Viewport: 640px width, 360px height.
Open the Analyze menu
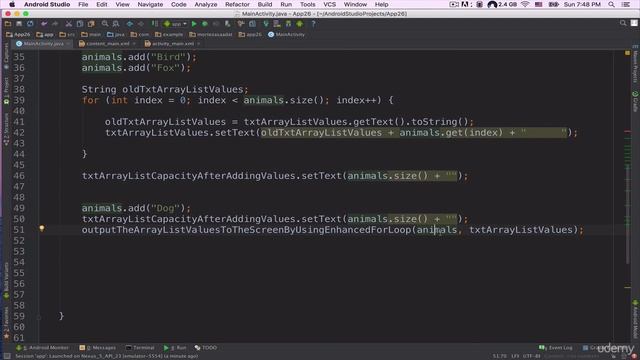(206, 4)
